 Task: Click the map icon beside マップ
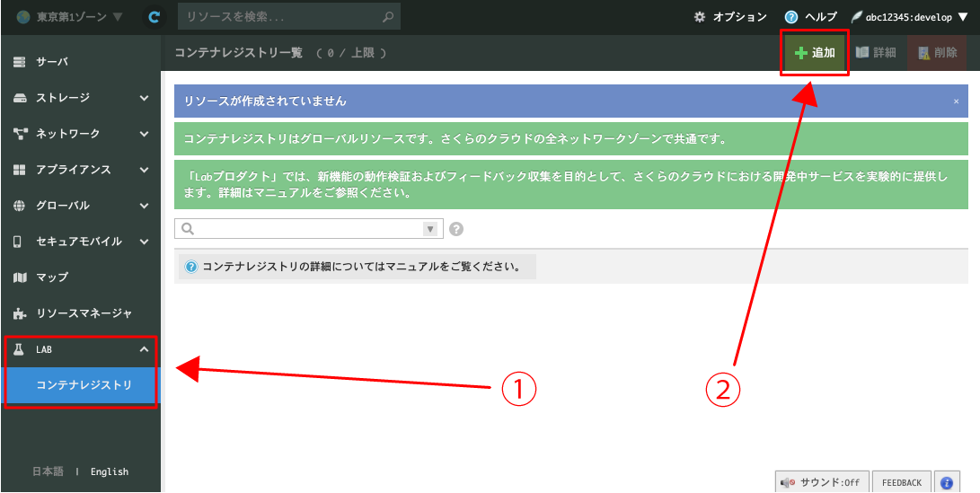[x=20, y=277]
